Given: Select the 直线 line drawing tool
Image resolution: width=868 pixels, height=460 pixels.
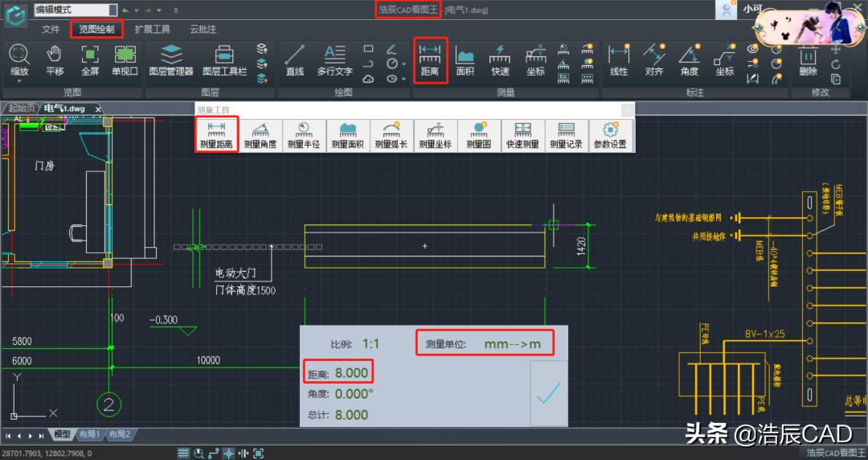Looking at the screenshot, I should pyautogui.click(x=295, y=61).
